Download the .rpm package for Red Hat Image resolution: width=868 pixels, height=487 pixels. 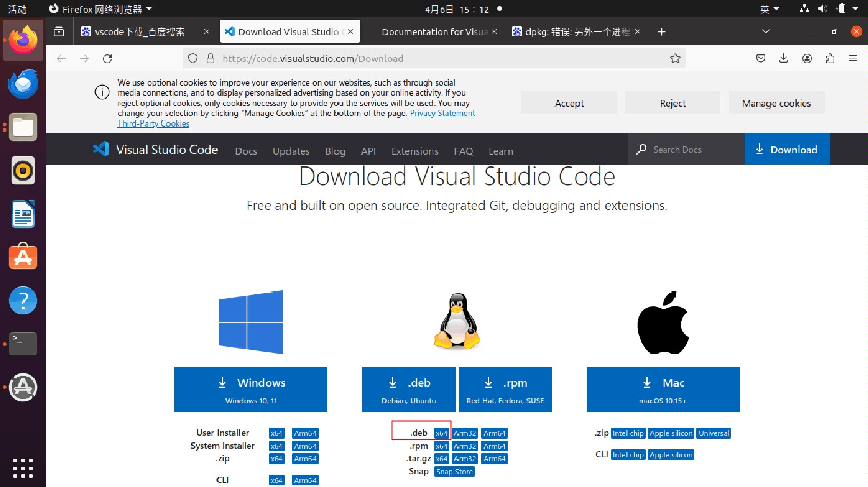coord(505,389)
